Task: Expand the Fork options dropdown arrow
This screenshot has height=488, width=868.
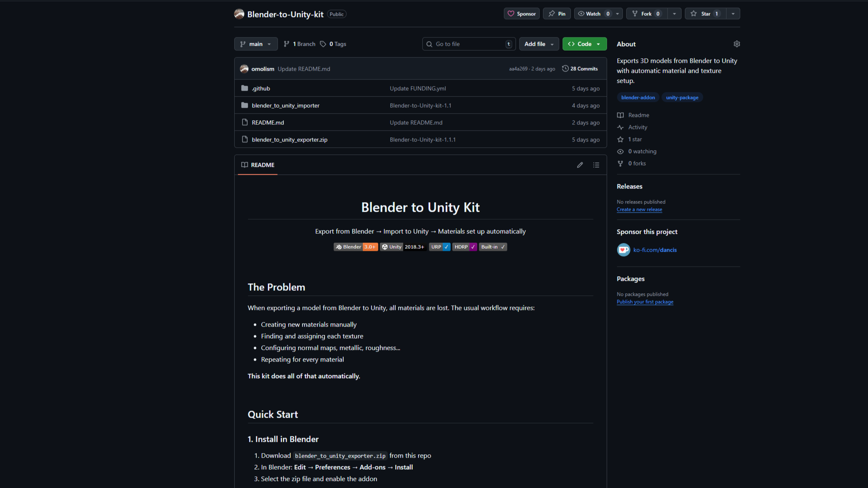Action: (674, 14)
